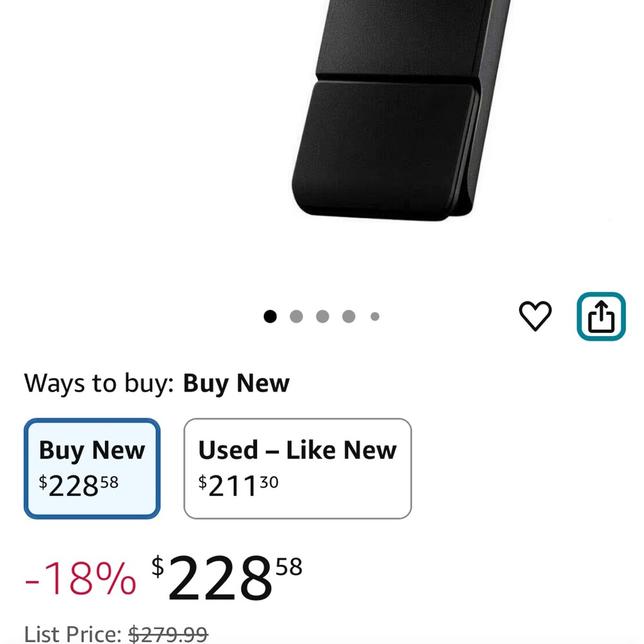The width and height of the screenshot is (644, 644).
Task: Click the "Ways to buy:" label
Action: click(100, 383)
